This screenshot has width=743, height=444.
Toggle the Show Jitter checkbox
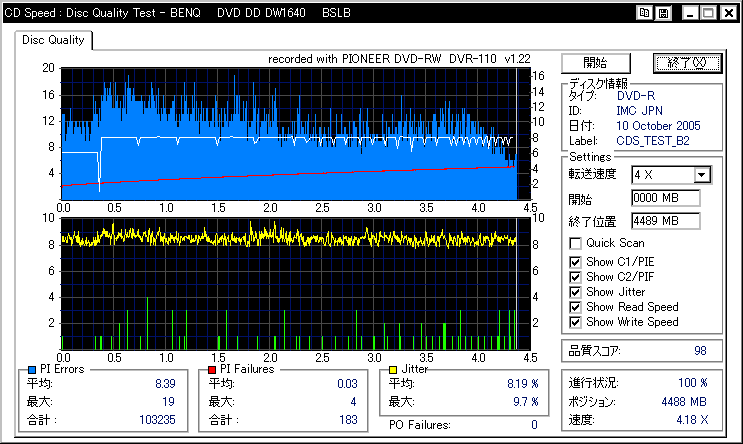(575, 292)
